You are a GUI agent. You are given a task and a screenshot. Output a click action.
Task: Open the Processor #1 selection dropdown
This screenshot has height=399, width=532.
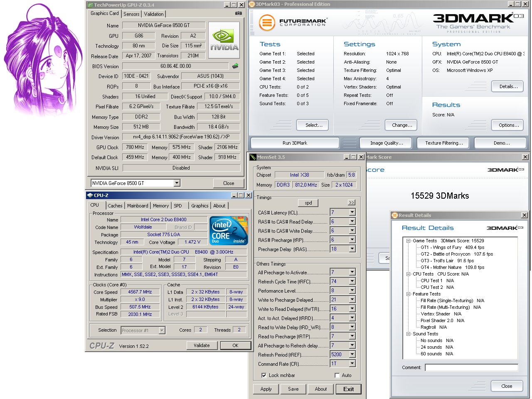tap(162, 330)
